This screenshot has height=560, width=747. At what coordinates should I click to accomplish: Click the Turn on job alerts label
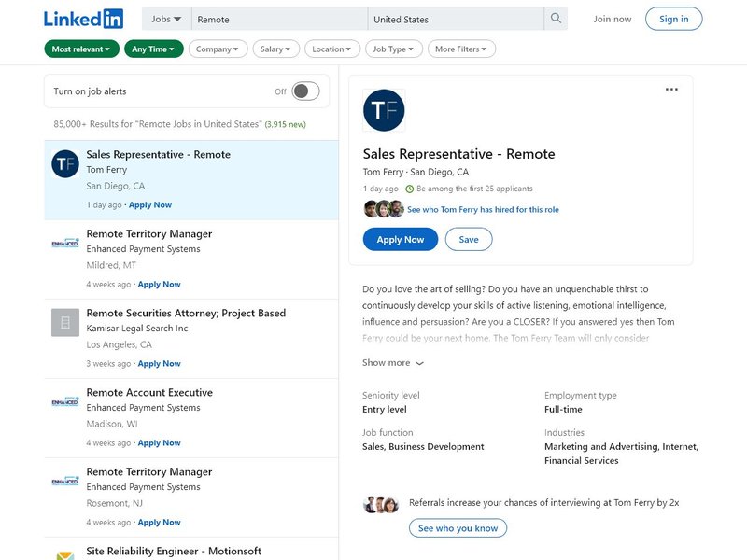[x=90, y=91]
